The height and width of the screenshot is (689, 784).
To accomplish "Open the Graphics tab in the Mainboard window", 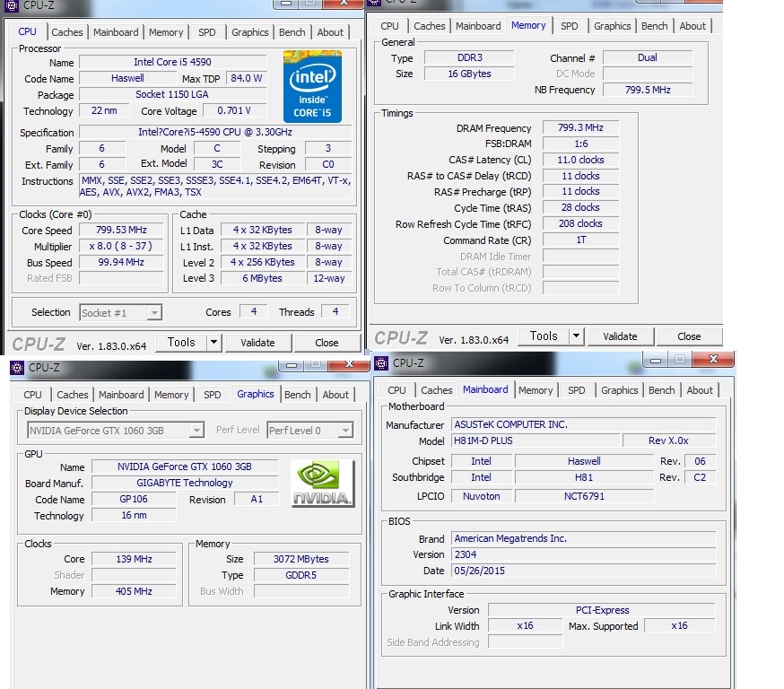I will click(620, 390).
